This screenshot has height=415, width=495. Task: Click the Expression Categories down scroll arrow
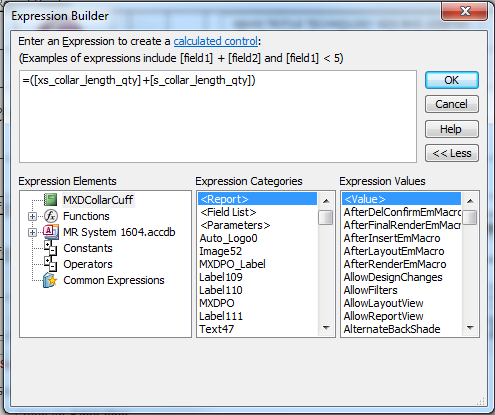click(326, 328)
